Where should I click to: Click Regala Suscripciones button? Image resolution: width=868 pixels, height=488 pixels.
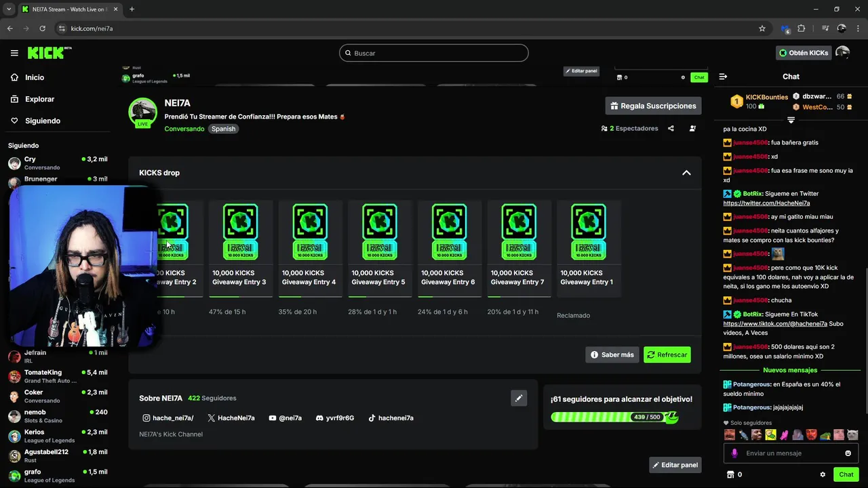(x=653, y=106)
